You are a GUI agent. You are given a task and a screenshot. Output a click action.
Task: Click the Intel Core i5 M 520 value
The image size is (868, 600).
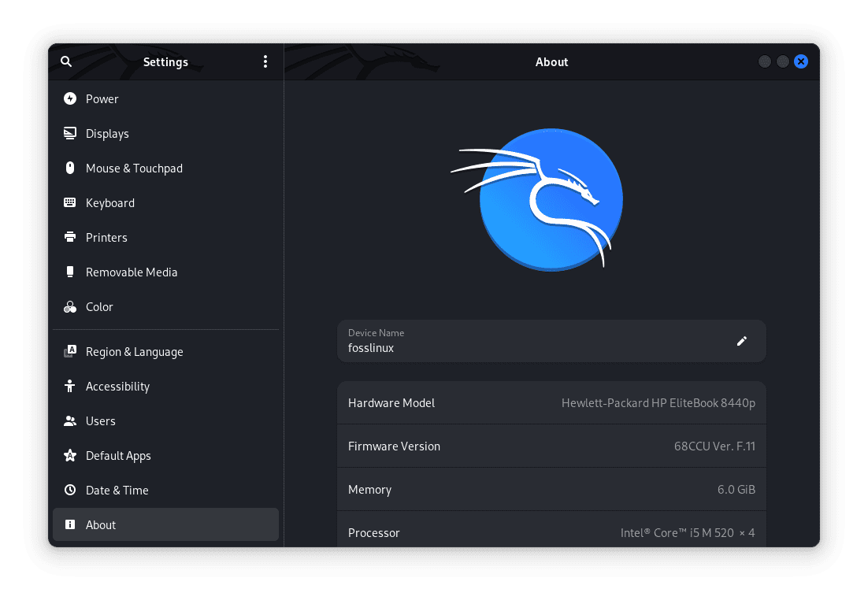688,532
